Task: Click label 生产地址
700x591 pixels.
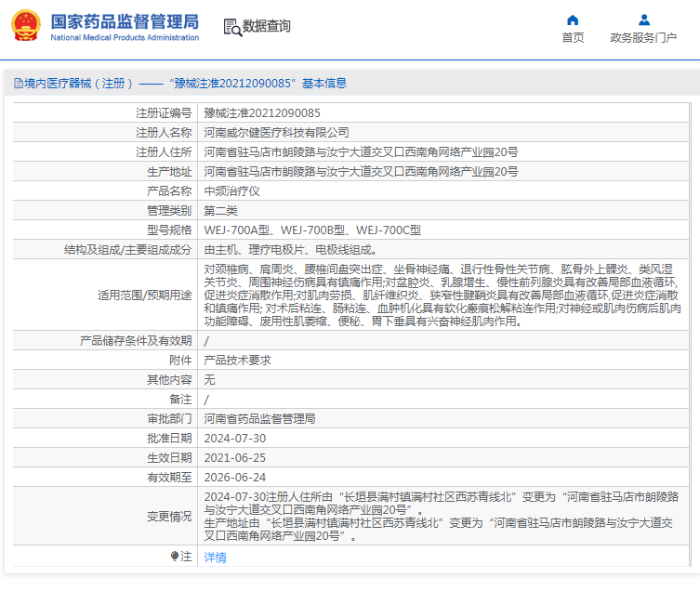Action: click(x=169, y=172)
